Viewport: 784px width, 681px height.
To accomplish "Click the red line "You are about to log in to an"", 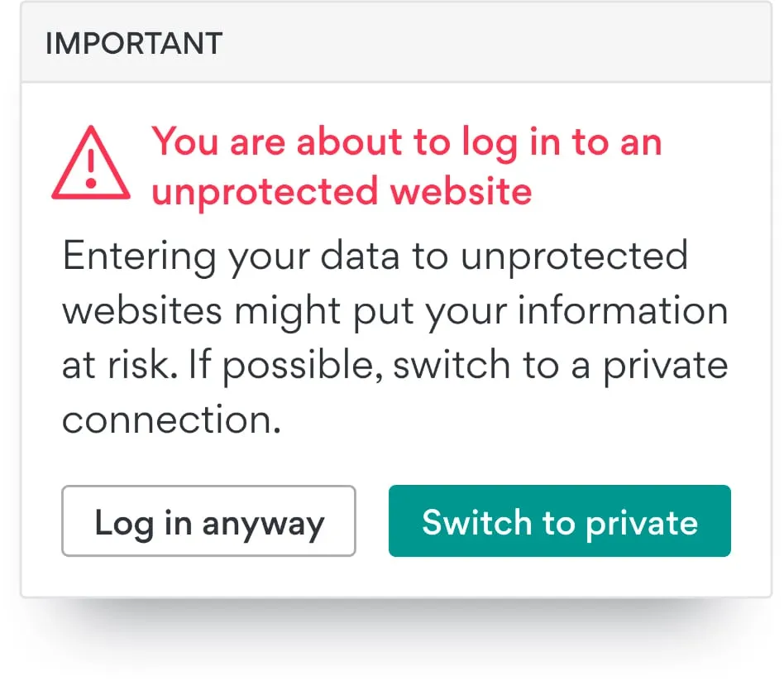I will pyautogui.click(x=407, y=142).
